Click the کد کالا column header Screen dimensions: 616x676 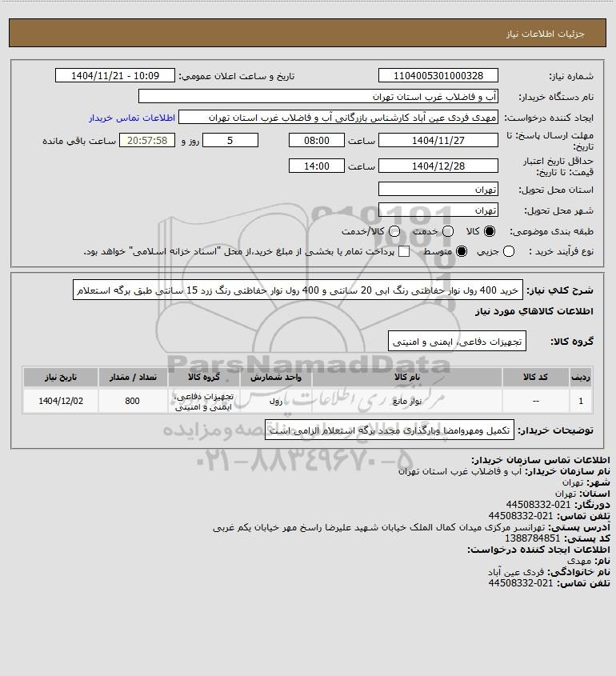[535, 378]
